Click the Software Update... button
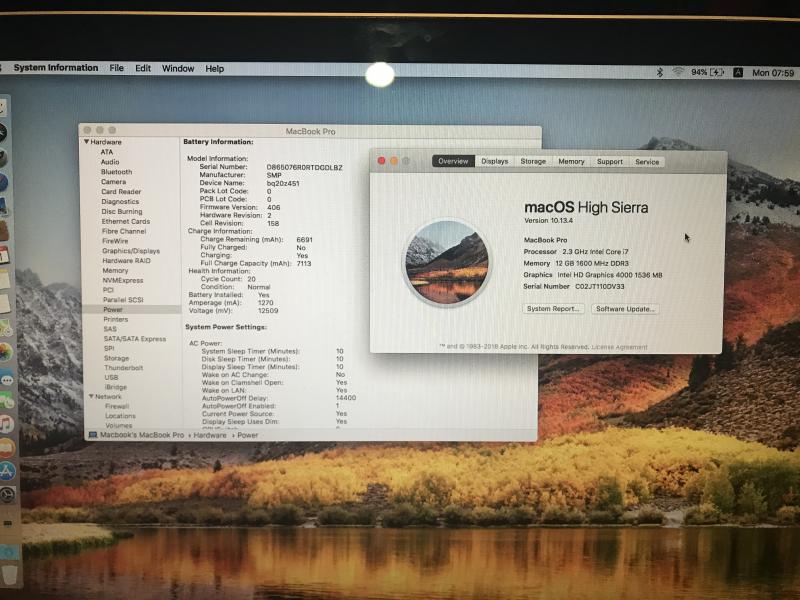The image size is (800, 600). [x=625, y=309]
